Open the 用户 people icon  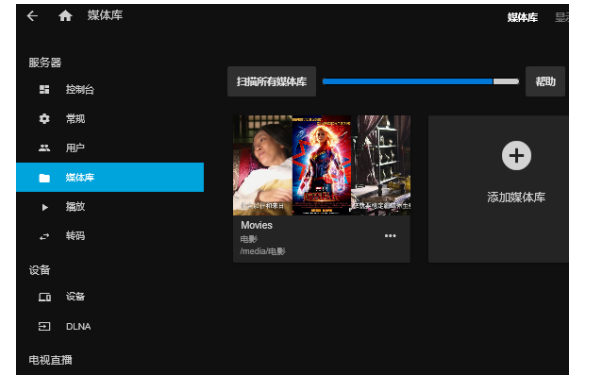click(44, 148)
